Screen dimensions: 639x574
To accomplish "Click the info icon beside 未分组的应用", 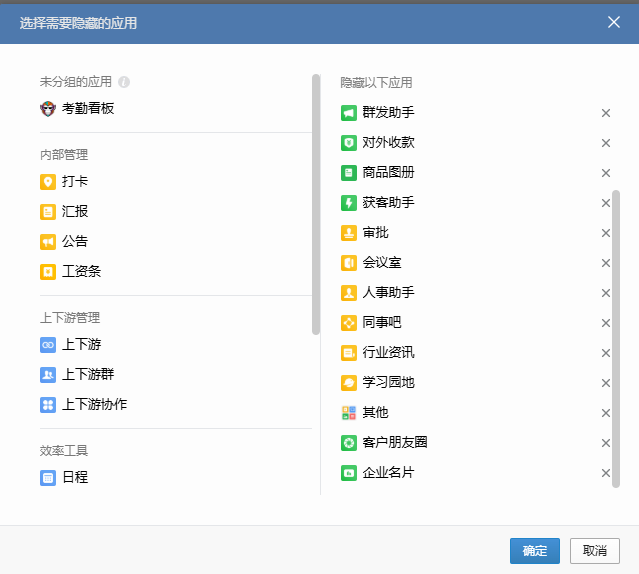I will click(124, 82).
